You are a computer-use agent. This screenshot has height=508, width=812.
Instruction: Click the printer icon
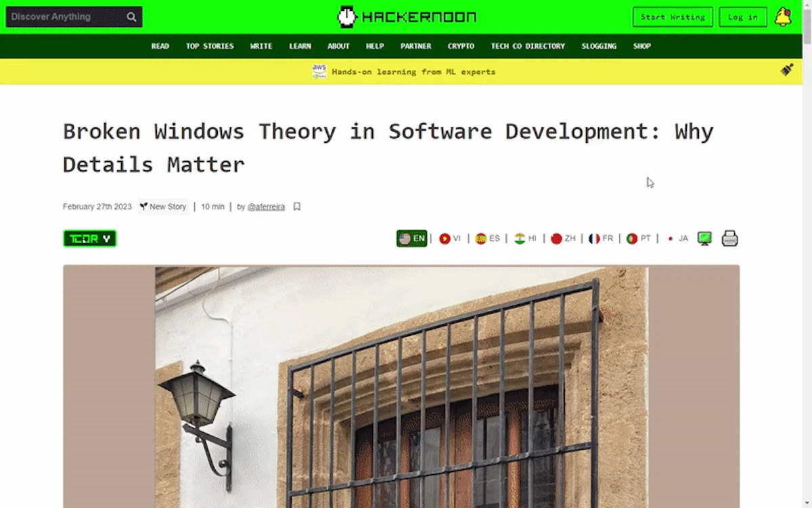pyautogui.click(x=729, y=238)
